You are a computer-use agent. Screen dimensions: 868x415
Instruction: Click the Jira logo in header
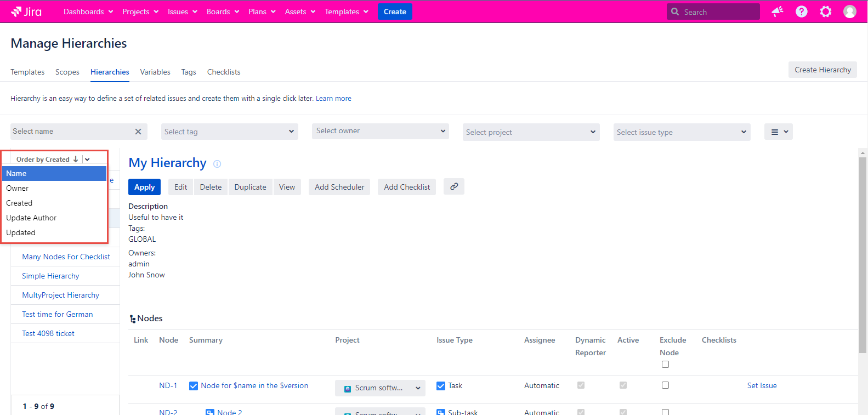[x=26, y=12]
